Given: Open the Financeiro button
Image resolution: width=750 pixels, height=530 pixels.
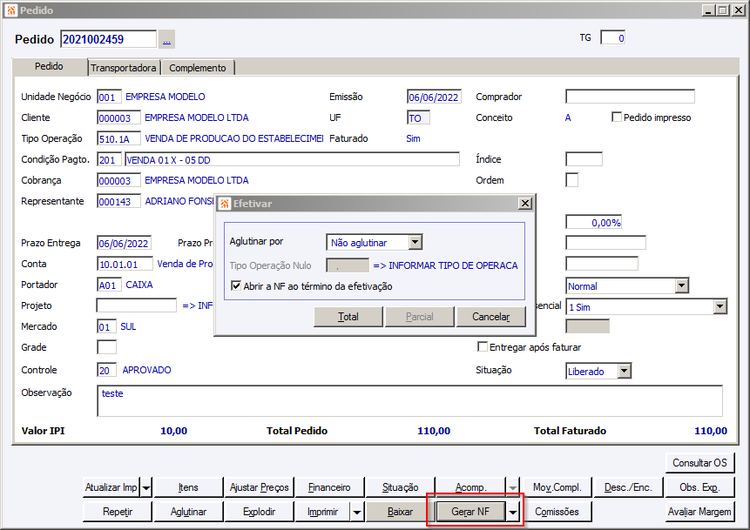Looking at the screenshot, I should tap(329, 487).
